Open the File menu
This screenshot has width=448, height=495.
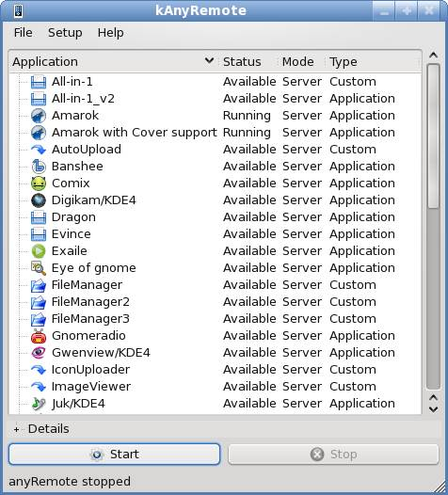23,33
